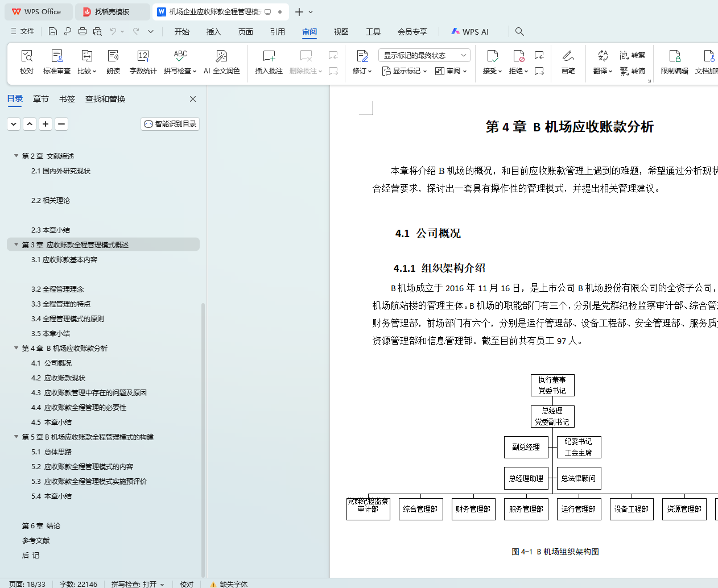Switch to 页面 ribbon tab
The height and width of the screenshot is (588, 718).
246,32
